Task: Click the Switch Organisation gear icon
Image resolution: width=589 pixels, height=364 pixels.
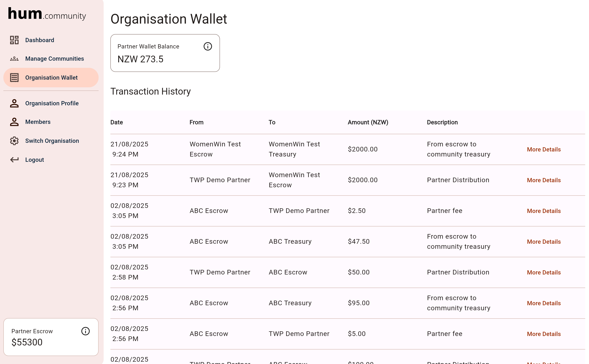Action: [14, 141]
